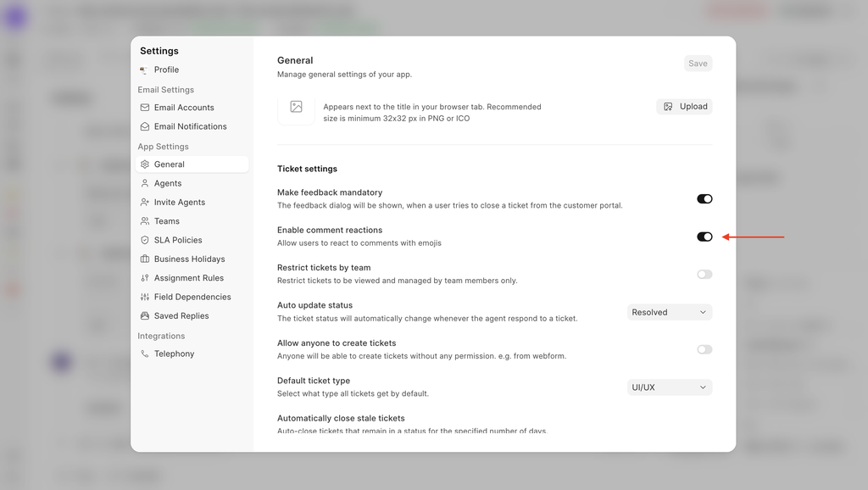Click the Telephony phone icon
Screen dimensions: 868x490
point(145,354)
